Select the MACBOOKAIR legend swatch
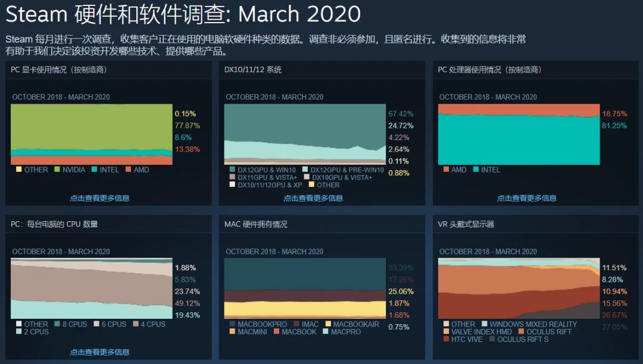 click(328, 324)
